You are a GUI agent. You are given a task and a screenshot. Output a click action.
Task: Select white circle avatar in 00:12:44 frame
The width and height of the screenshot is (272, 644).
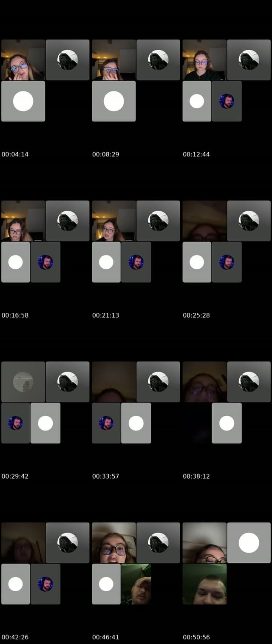tap(197, 101)
